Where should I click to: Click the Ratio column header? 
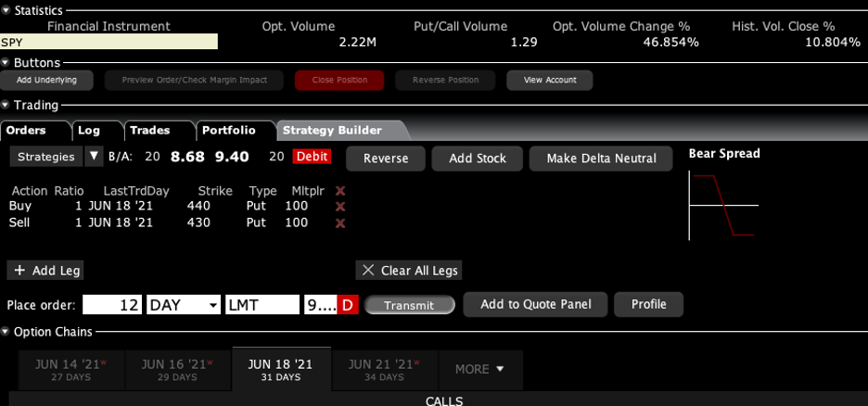(x=69, y=191)
